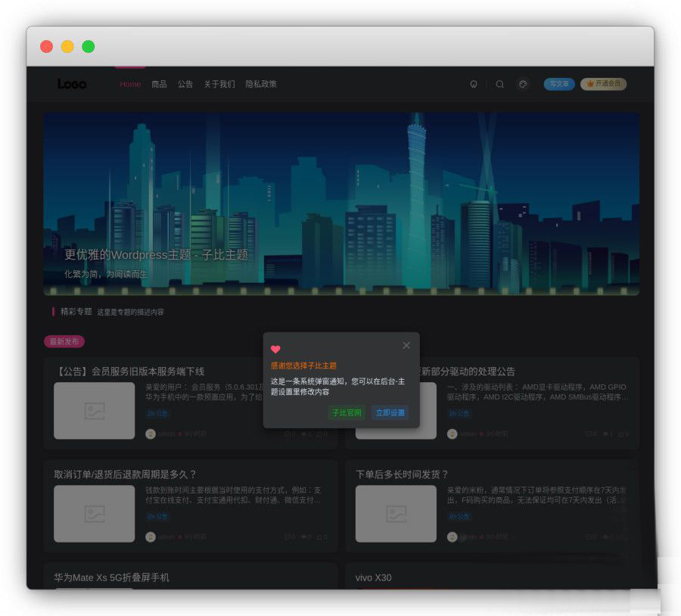Screen dimensions: 681x616
Task: Click the theme palette icon in header
Action: [x=522, y=84]
